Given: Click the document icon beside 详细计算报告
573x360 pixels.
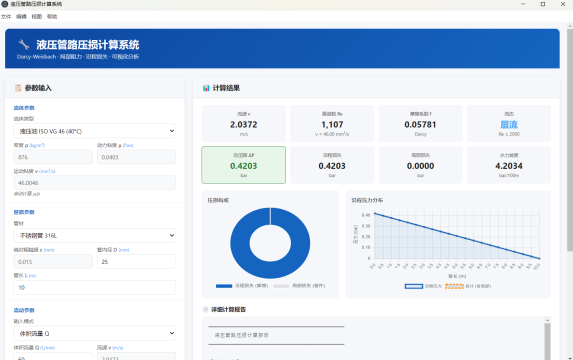Looking at the screenshot, I should 205,310.
